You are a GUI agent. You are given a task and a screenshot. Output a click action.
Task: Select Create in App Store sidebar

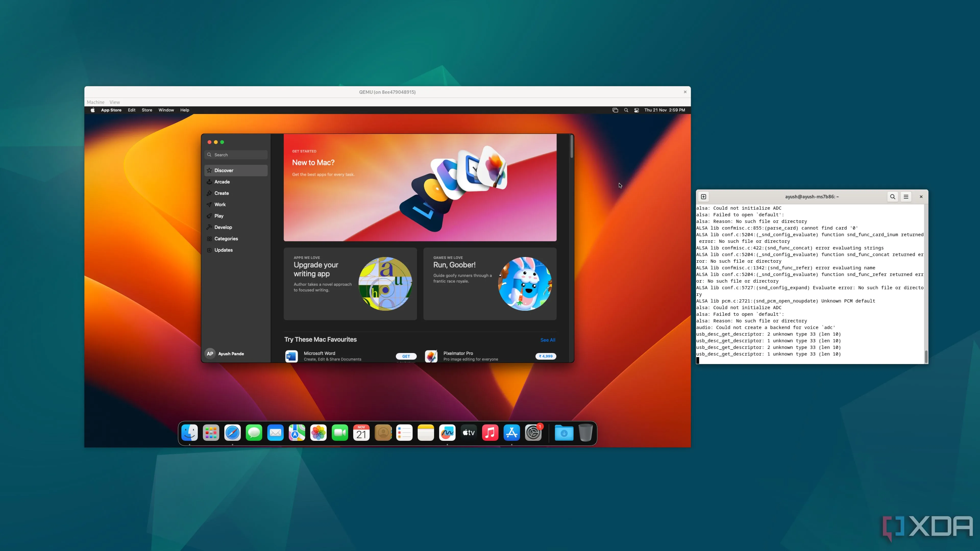pyautogui.click(x=236, y=193)
